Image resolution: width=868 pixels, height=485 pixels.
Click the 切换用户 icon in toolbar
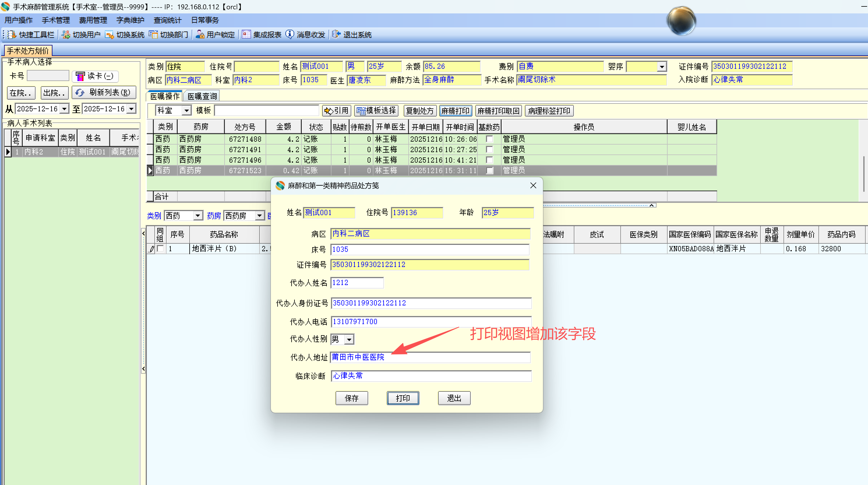66,35
